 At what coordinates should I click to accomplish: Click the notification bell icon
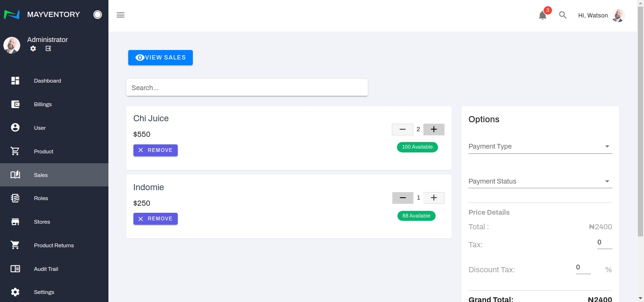[x=543, y=16]
